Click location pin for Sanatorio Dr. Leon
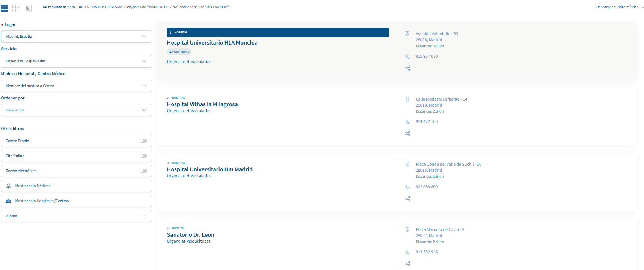This screenshot has width=644, height=270. [x=408, y=229]
